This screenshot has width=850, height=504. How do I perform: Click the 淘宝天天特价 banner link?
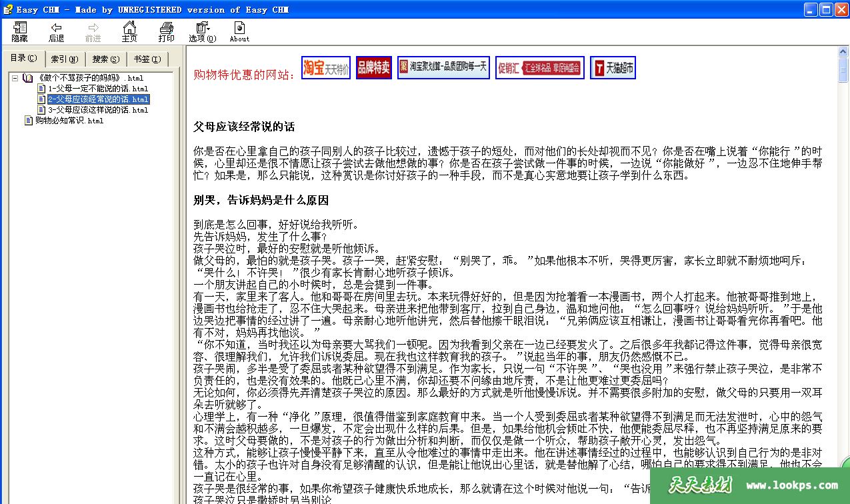[x=325, y=68]
